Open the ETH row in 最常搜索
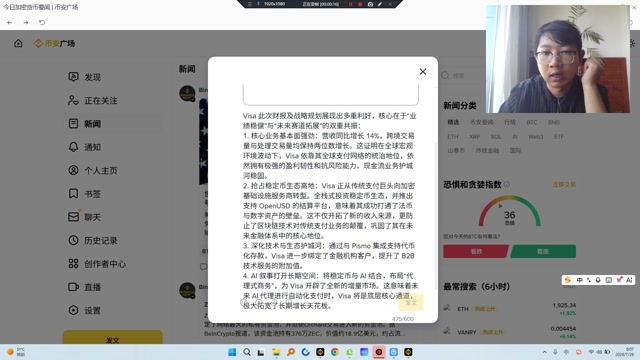Image resolution: width=640 pixels, height=360 pixels. 510,309
